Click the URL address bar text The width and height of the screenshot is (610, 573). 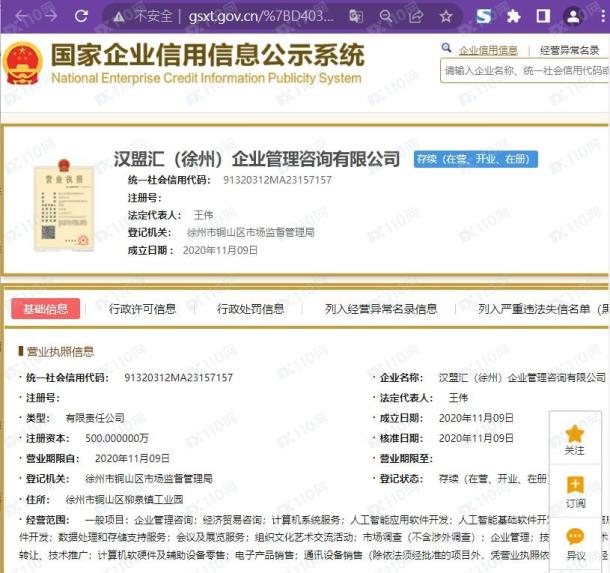click(261, 16)
